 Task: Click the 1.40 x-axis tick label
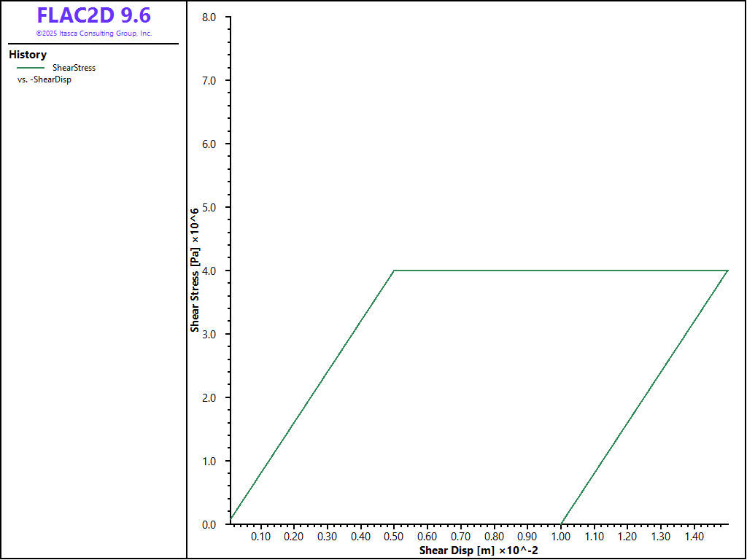point(694,537)
